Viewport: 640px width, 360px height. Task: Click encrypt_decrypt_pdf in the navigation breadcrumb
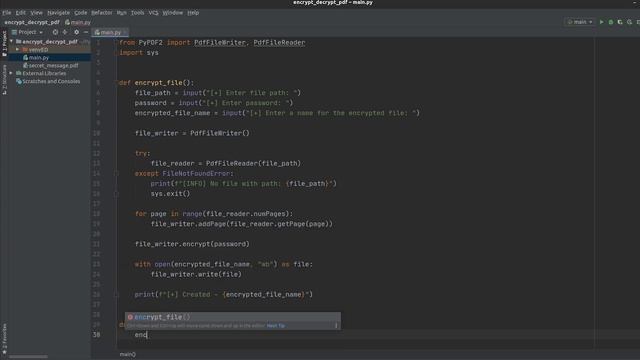click(x=32, y=22)
